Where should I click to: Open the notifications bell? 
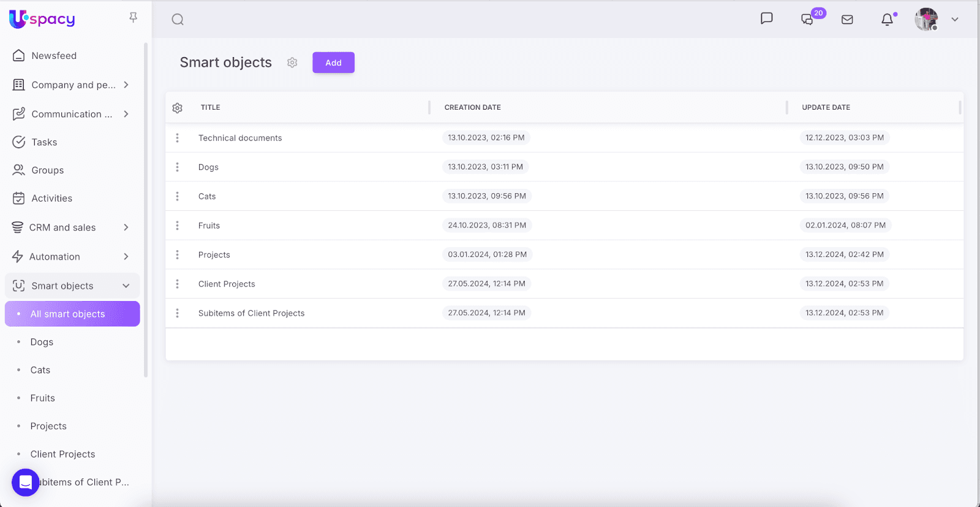click(x=887, y=20)
